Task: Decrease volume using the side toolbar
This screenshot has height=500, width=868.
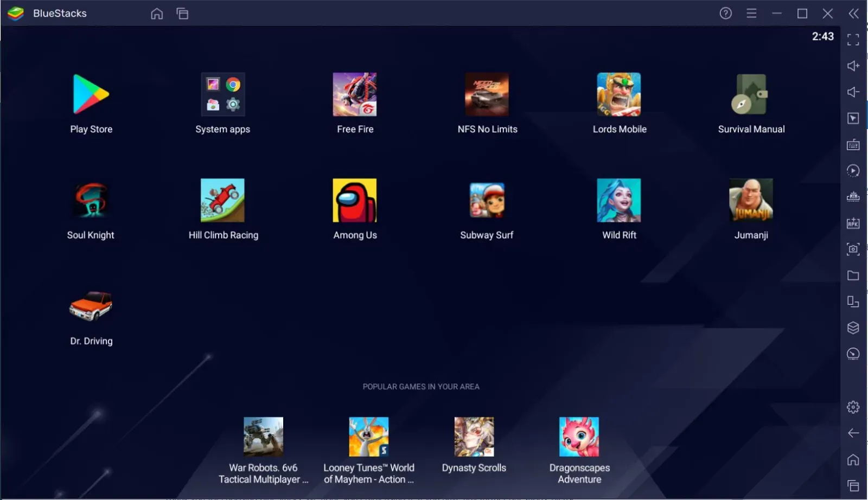Action: pyautogui.click(x=853, y=92)
